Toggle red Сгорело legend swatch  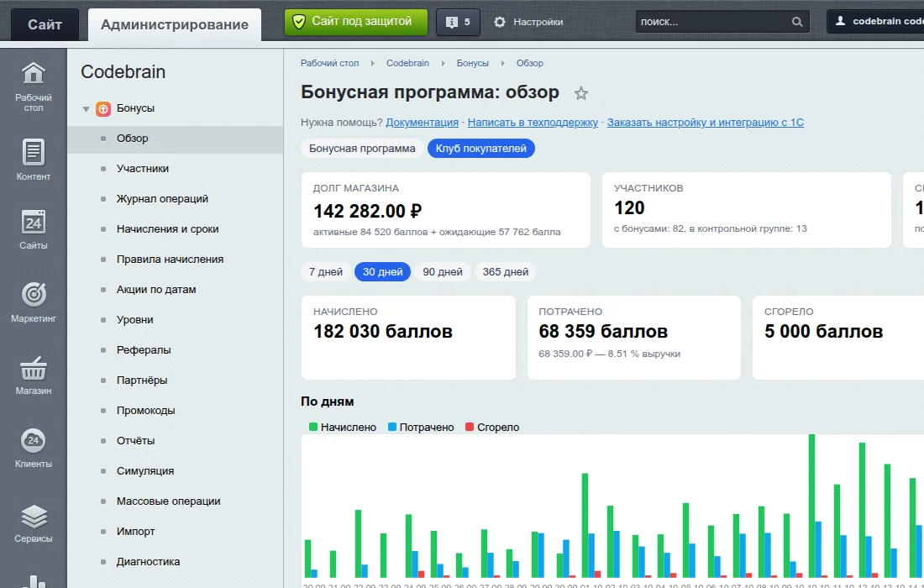click(x=470, y=427)
